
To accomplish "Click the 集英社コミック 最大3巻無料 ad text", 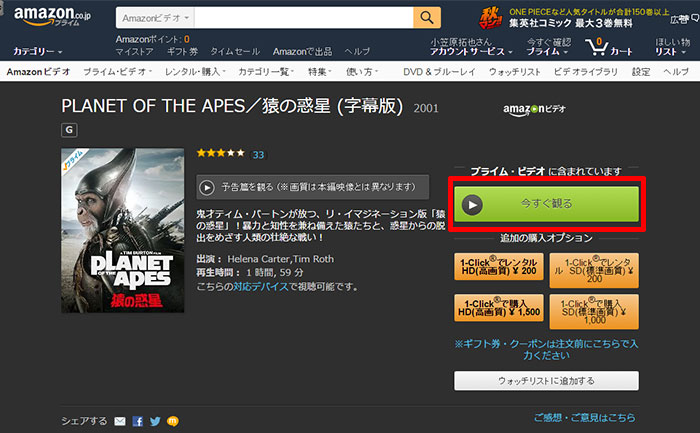I will 571,23.
